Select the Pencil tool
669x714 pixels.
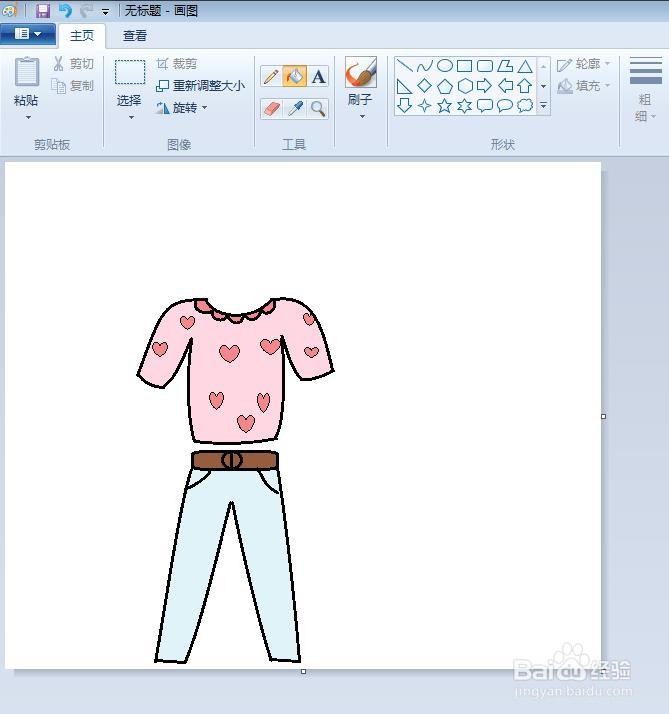click(x=271, y=76)
